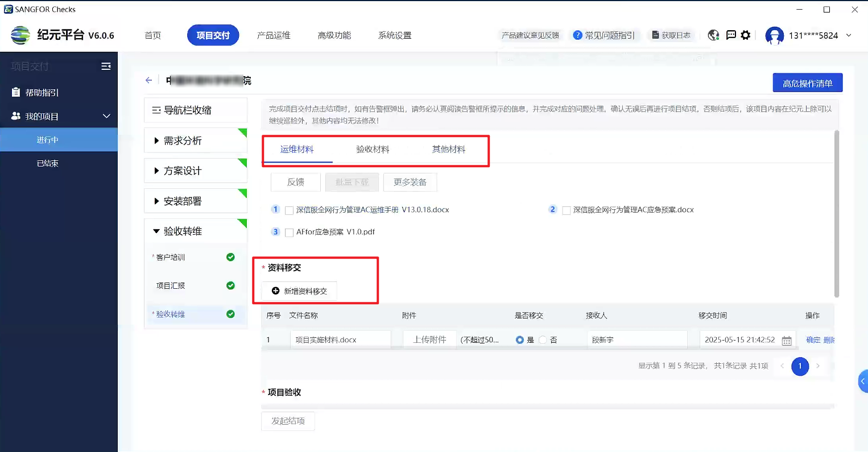Click the settings gear icon in header
The image size is (868, 452).
tap(746, 35)
